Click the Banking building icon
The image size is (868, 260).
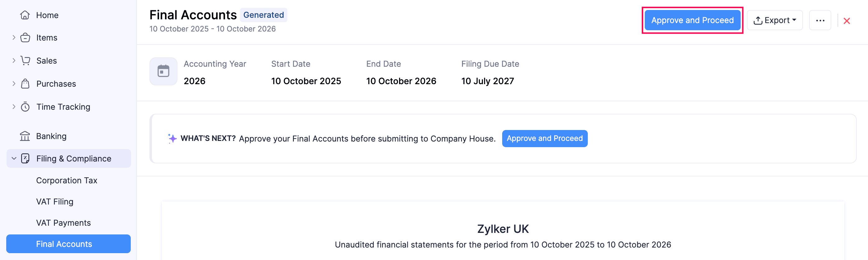(x=25, y=136)
